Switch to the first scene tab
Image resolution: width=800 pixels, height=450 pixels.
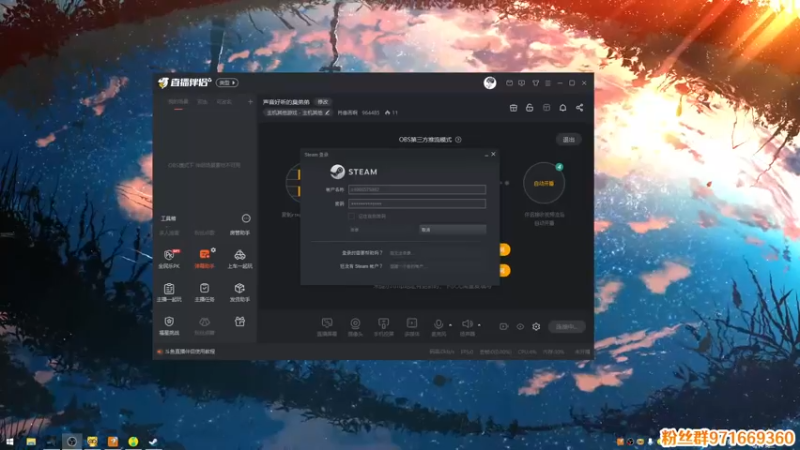pos(178,102)
